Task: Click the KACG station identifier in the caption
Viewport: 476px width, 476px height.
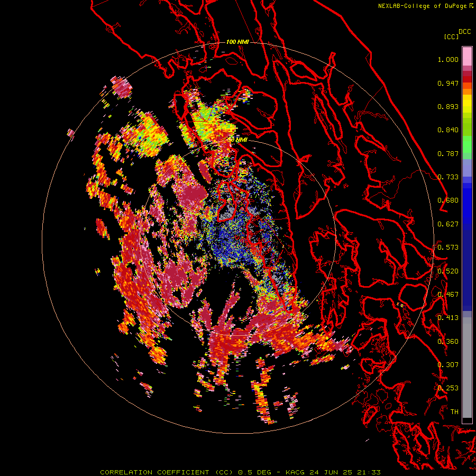Action: click(x=295, y=472)
